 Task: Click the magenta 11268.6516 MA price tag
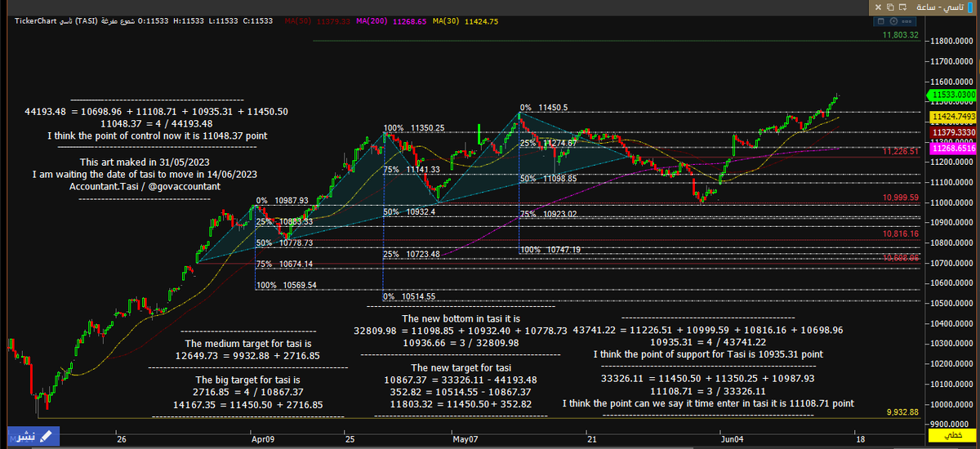953,149
